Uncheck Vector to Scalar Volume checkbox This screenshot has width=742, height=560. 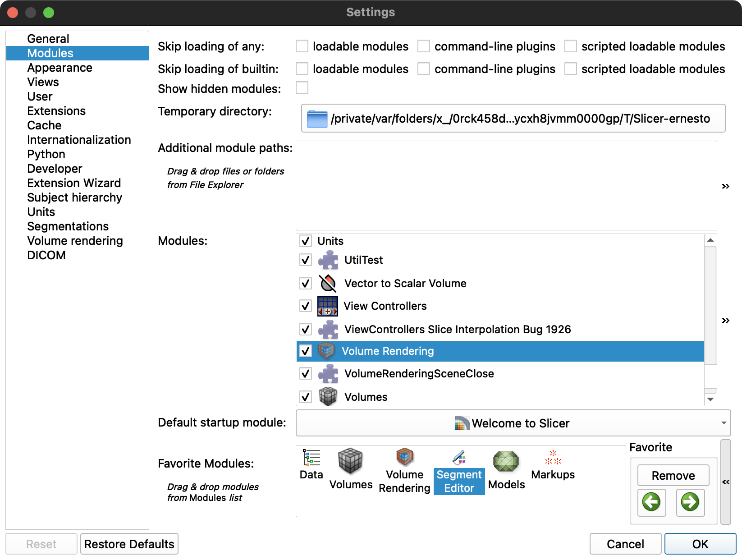click(306, 283)
